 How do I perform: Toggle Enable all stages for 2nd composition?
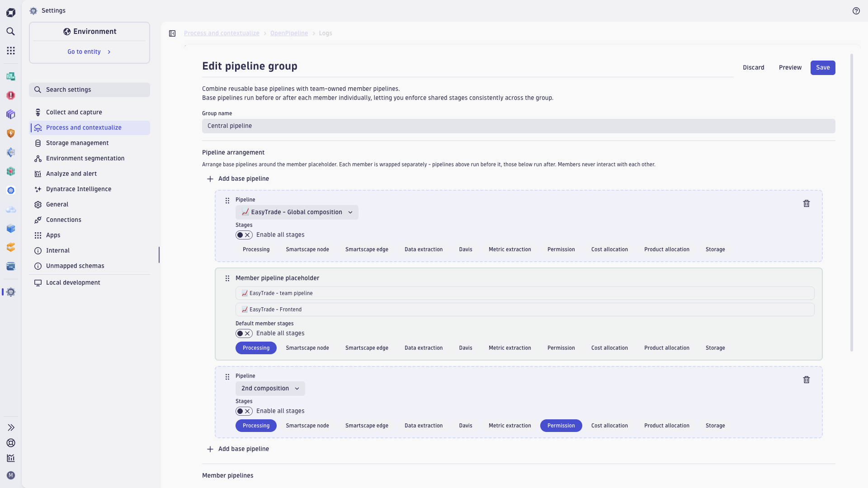click(x=244, y=411)
